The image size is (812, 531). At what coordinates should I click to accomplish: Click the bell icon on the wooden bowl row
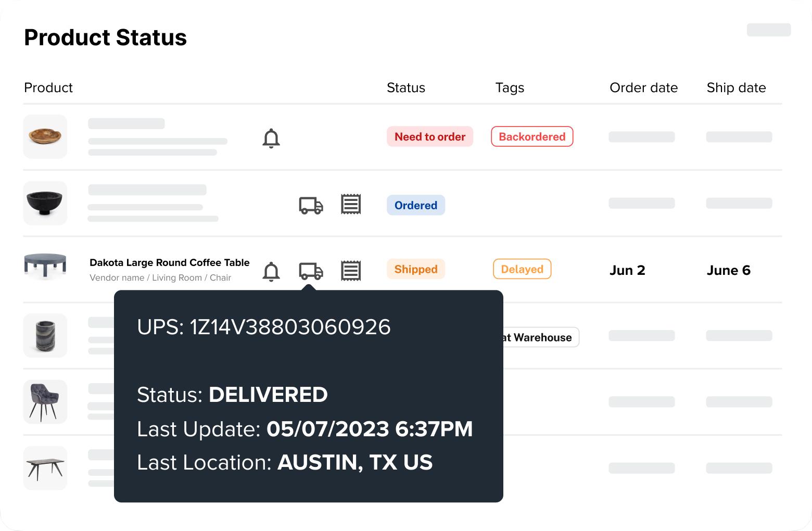pyautogui.click(x=271, y=138)
